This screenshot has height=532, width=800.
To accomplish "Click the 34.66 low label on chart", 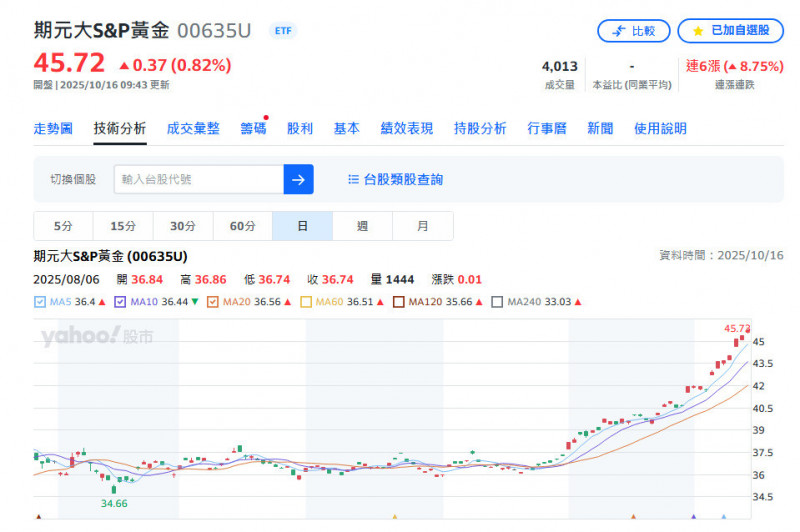I will point(114,503).
